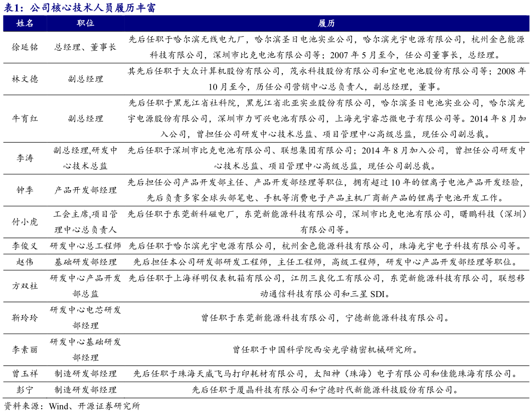Image resolution: width=532 pixels, height=413 pixels.
Task: Select 付小虎's position 工会主席,项目管理中心总负责人
Action: 86,221
